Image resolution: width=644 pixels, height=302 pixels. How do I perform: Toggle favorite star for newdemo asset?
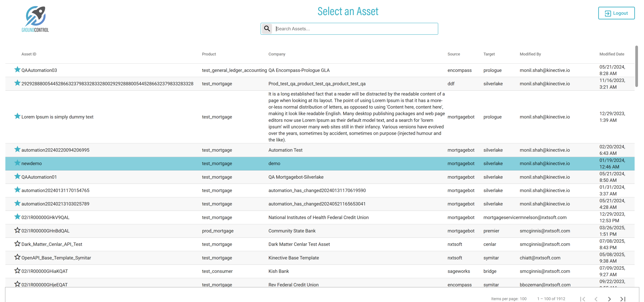[17, 163]
